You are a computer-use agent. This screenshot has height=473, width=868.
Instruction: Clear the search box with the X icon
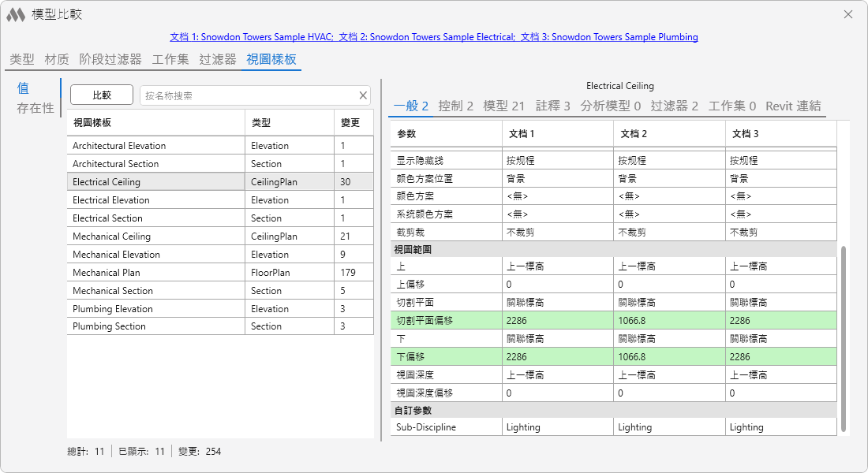[x=363, y=95]
